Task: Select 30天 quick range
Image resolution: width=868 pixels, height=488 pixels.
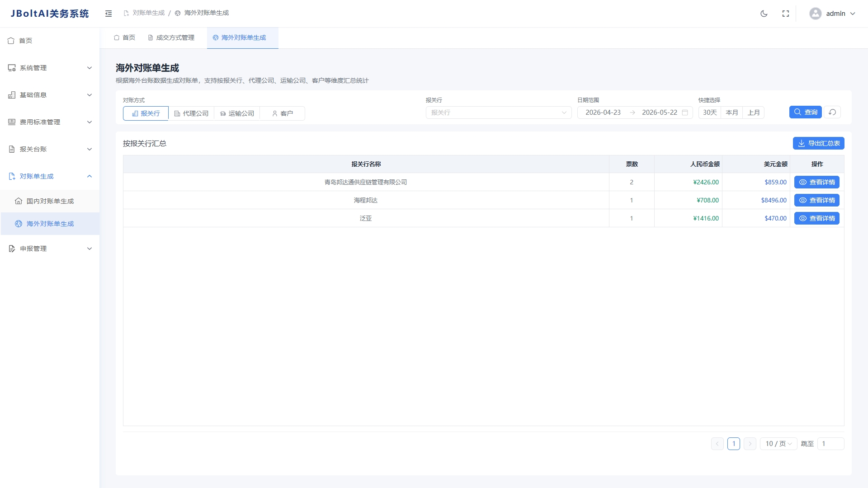Action: (x=710, y=113)
